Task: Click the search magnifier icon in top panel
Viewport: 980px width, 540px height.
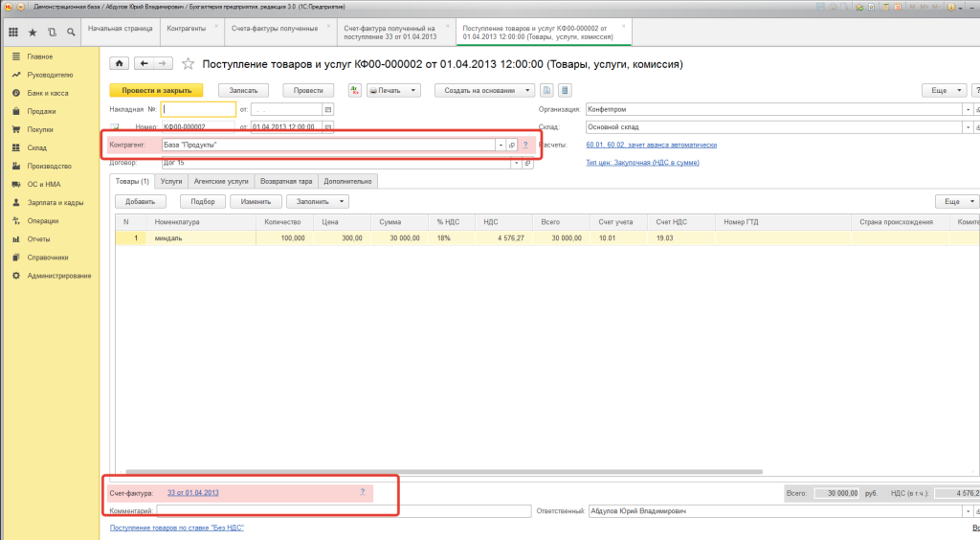Action: 71,32
